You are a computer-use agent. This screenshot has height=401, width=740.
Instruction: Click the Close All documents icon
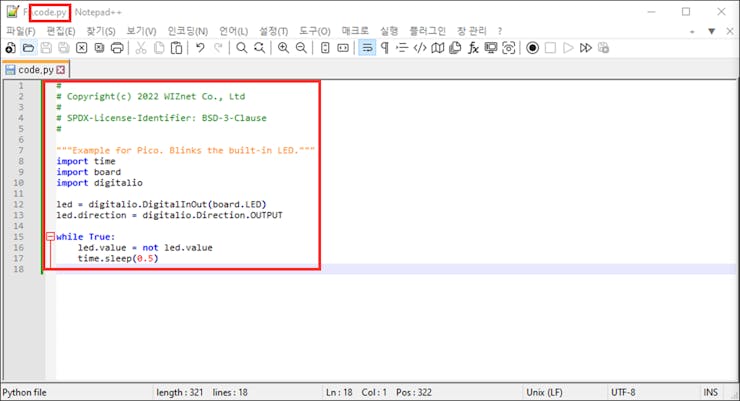tap(99, 48)
